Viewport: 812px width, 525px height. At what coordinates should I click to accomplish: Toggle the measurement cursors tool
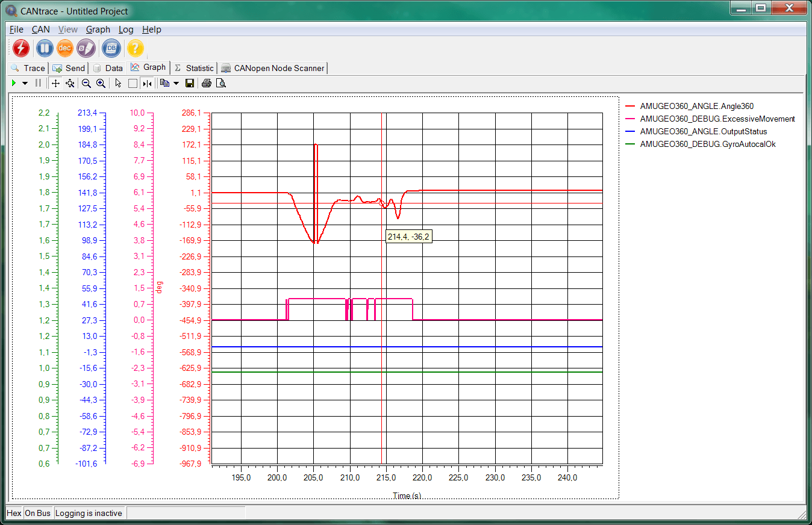146,83
